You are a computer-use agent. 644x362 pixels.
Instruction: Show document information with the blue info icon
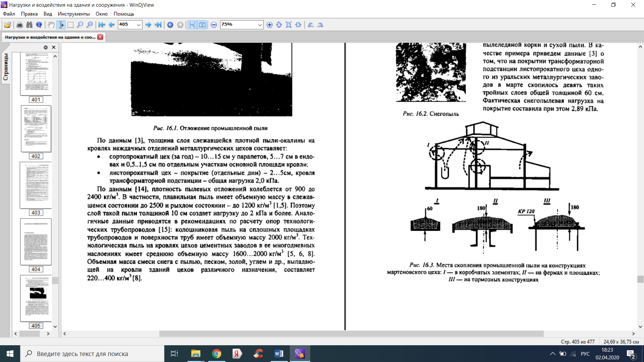[39, 25]
